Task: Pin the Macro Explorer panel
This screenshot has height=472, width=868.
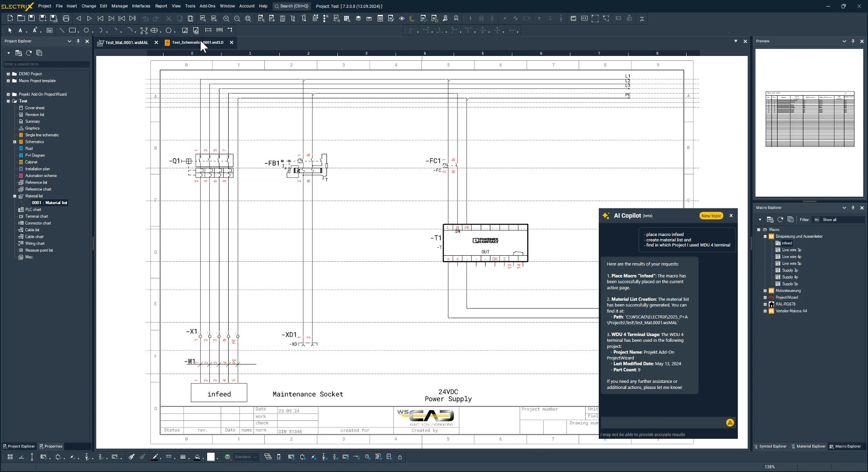Action: tap(853, 208)
